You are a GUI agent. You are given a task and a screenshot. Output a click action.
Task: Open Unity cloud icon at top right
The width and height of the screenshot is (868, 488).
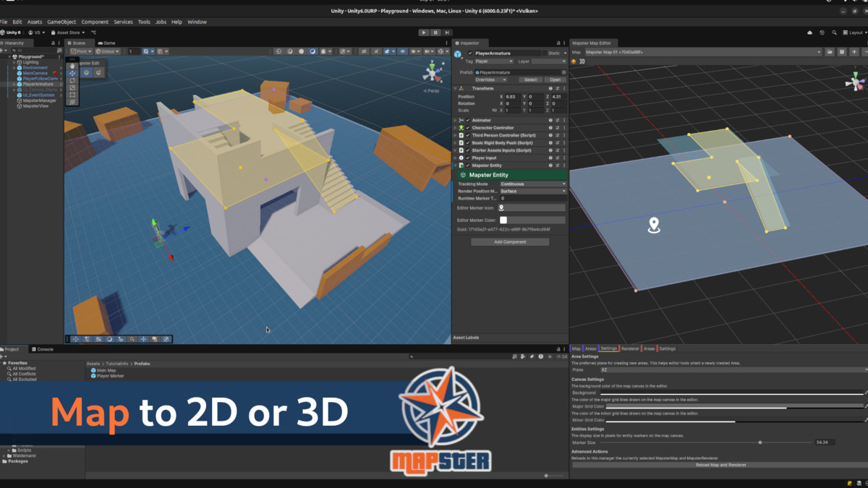(x=809, y=33)
